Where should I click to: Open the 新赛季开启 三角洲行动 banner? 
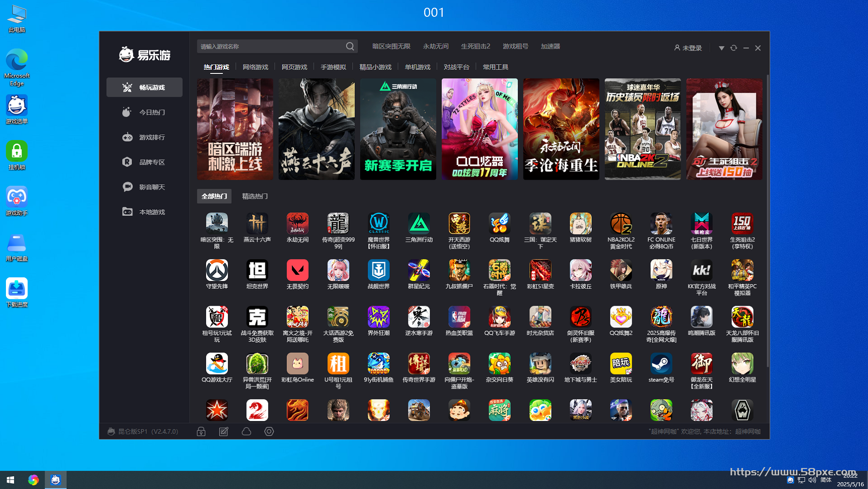click(398, 129)
